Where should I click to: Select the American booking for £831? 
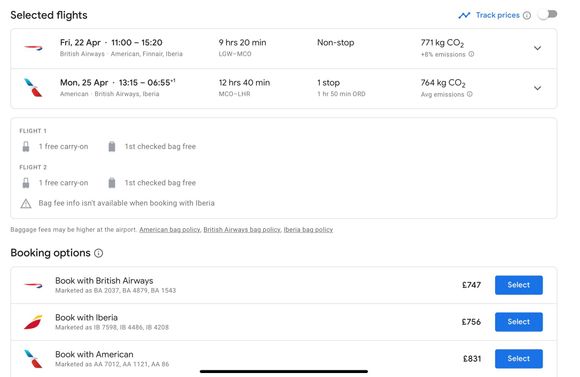pos(519,359)
